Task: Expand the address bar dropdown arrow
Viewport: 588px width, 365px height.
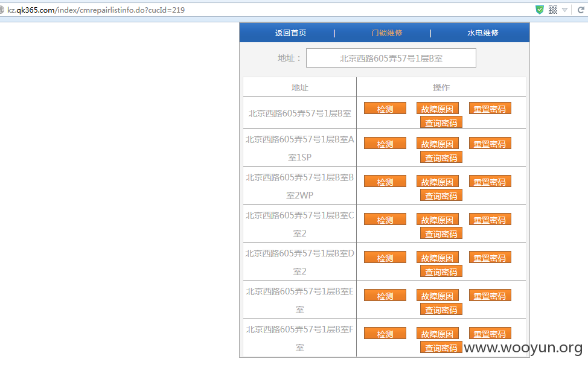Action: [564, 10]
